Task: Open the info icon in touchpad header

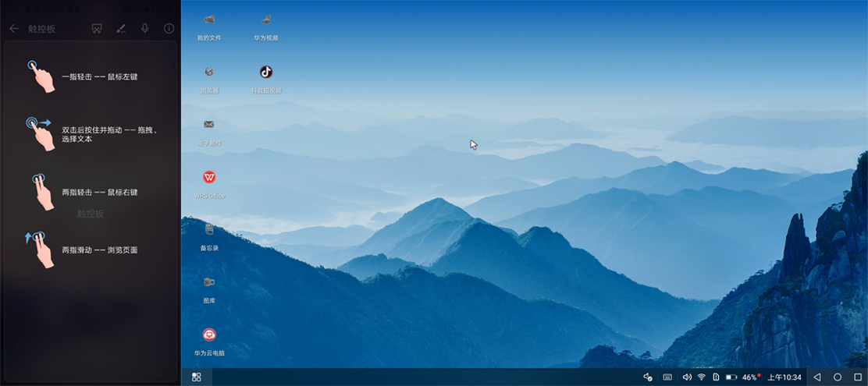Action: tap(169, 29)
